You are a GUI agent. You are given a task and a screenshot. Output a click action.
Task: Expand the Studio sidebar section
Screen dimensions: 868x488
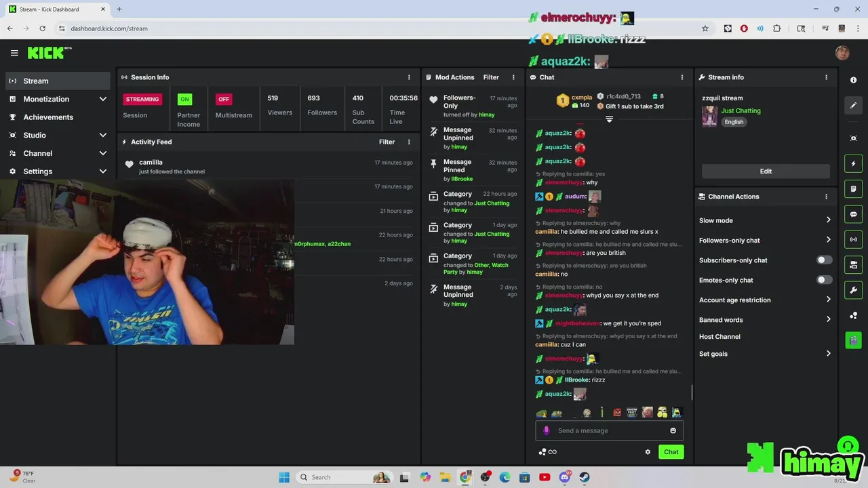coord(58,135)
